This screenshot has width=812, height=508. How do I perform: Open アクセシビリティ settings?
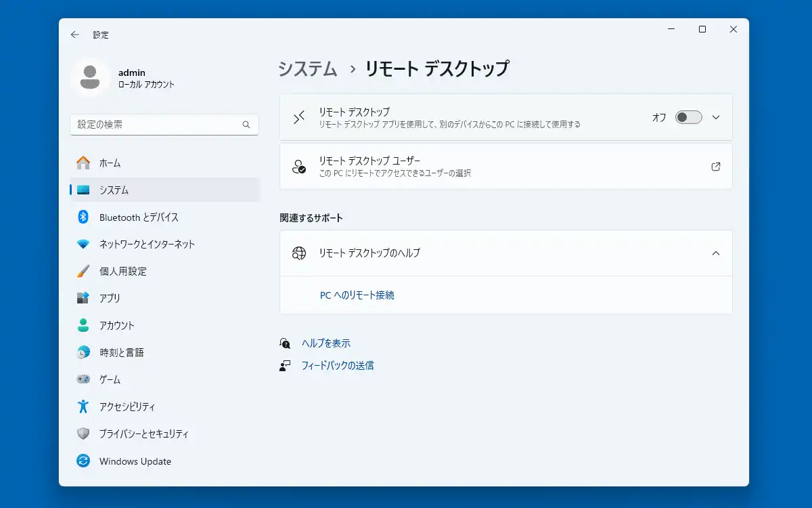pos(164,406)
